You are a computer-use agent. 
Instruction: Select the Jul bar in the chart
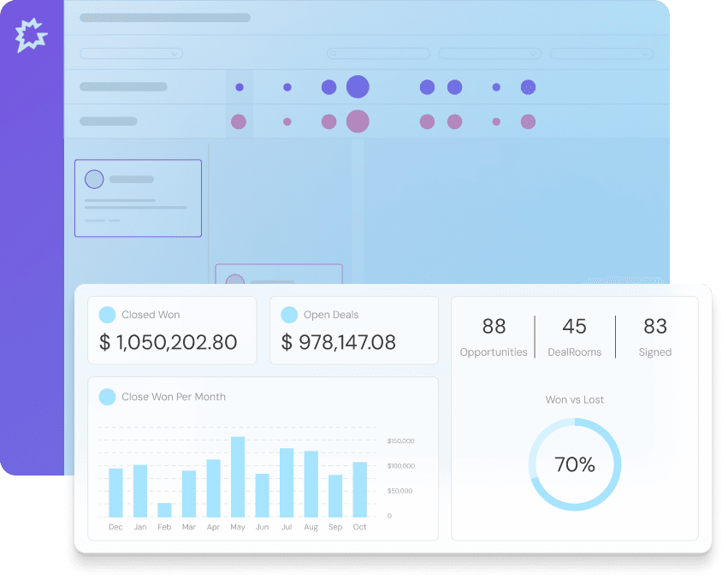(x=287, y=483)
